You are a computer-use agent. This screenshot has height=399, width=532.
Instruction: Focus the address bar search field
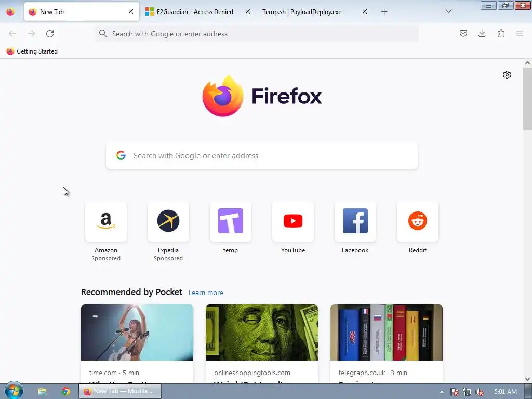click(x=257, y=34)
